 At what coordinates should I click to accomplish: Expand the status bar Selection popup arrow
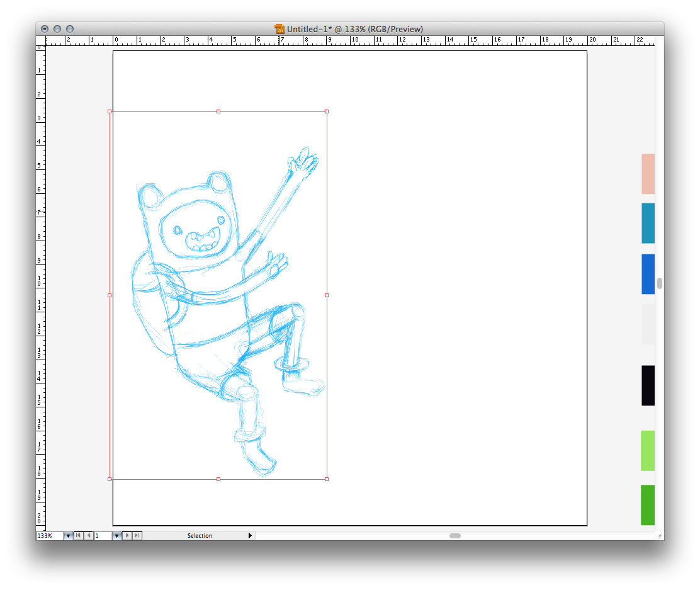[250, 536]
